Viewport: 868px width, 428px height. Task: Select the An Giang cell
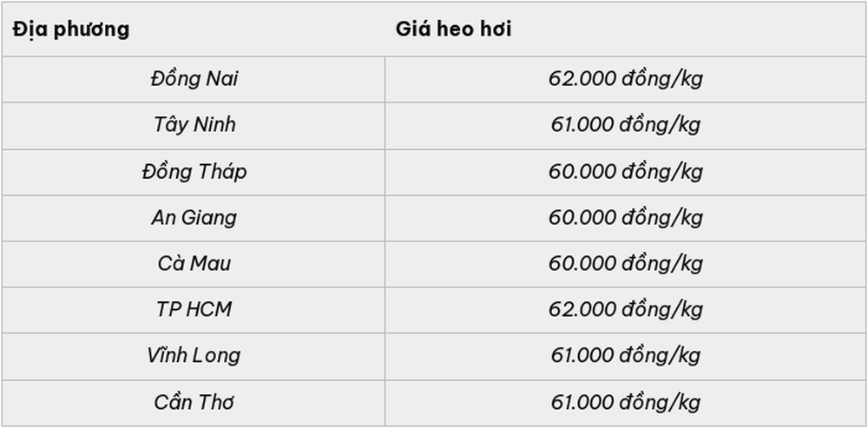194,218
